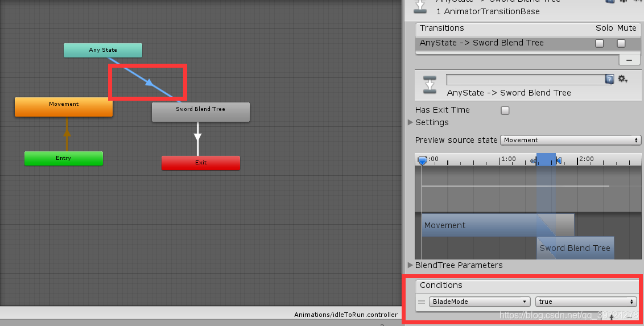The height and width of the screenshot is (326, 644).
Task: Open the true value dropdown
Action: 586,302
